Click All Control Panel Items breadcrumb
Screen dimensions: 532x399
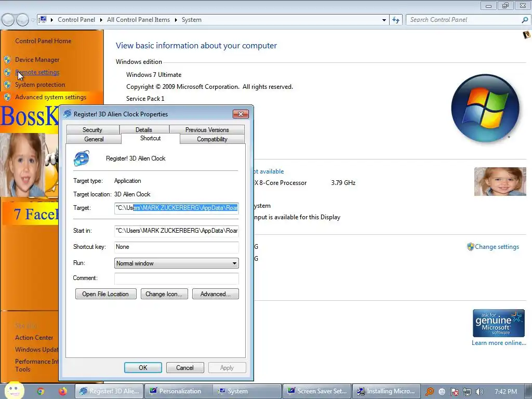coord(138,20)
